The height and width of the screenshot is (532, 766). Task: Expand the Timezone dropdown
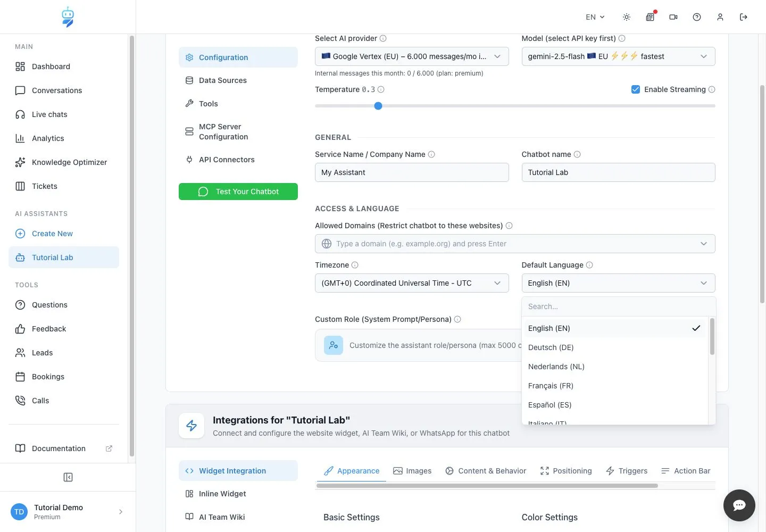pyautogui.click(x=412, y=283)
